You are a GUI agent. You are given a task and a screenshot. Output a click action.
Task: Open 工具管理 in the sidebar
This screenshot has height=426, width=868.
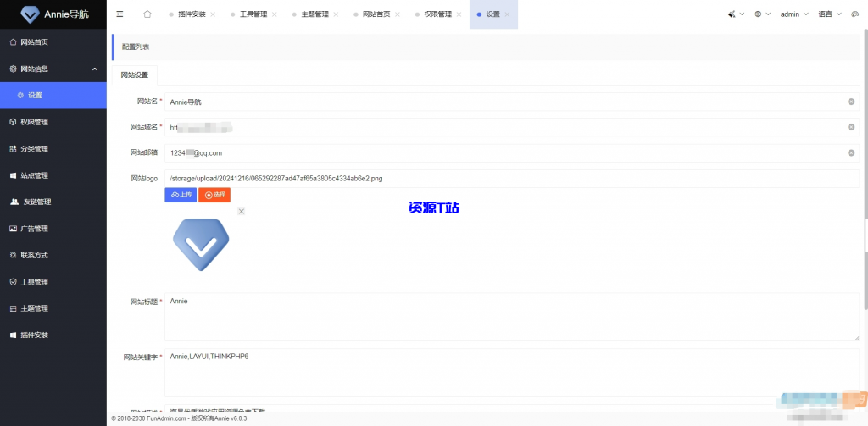pos(53,282)
